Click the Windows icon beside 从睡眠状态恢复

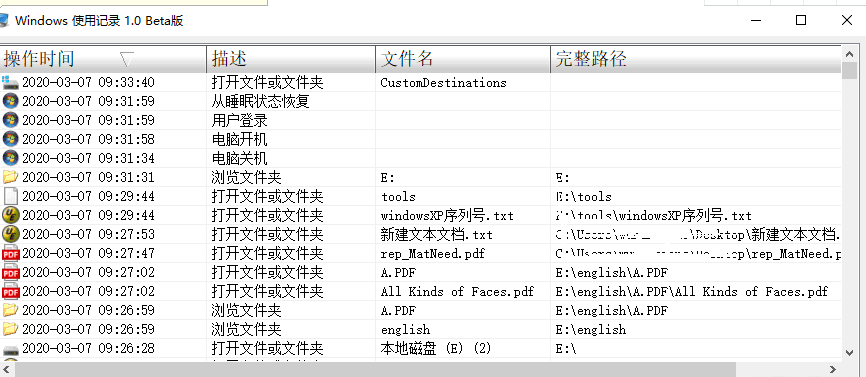pyautogui.click(x=10, y=102)
